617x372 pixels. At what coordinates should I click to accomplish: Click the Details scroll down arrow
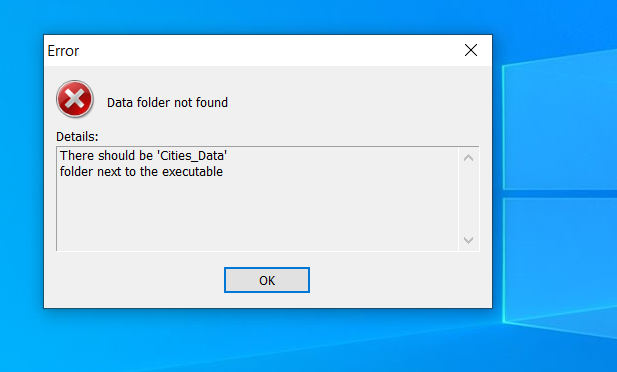468,240
